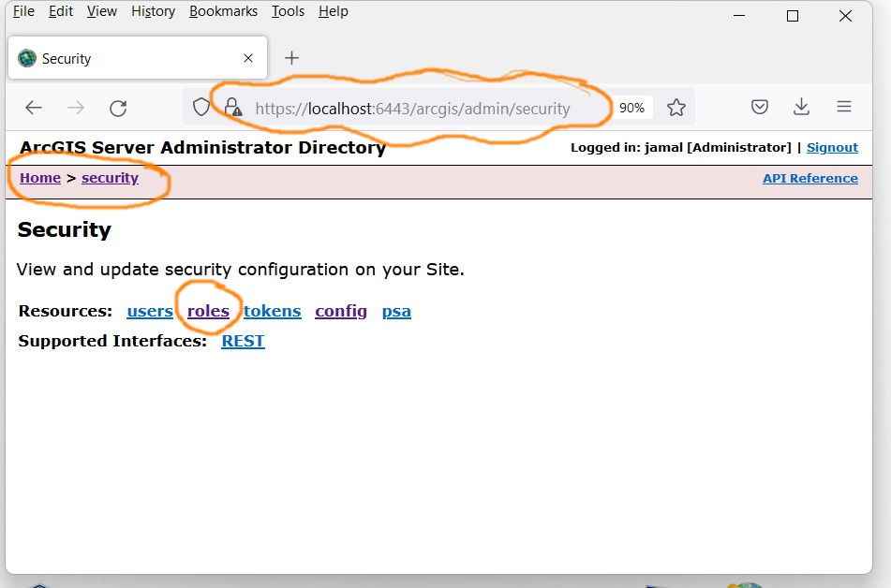This screenshot has width=891, height=588.
Task: Open the Firefox hamburger application menu
Action: pyautogui.click(x=844, y=106)
